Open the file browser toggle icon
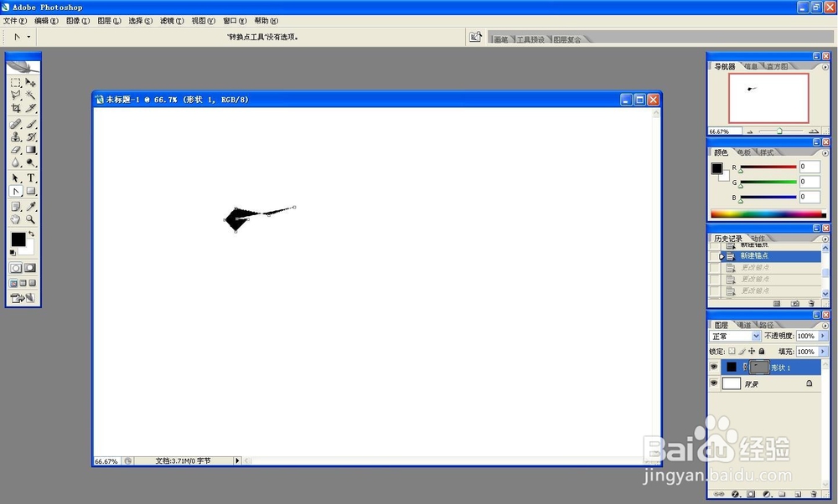 pyautogui.click(x=475, y=37)
